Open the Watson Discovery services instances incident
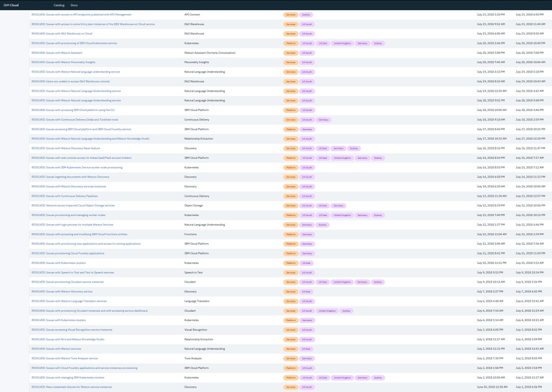The width and height of the screenshot is (552, 392). coord(69,186)
